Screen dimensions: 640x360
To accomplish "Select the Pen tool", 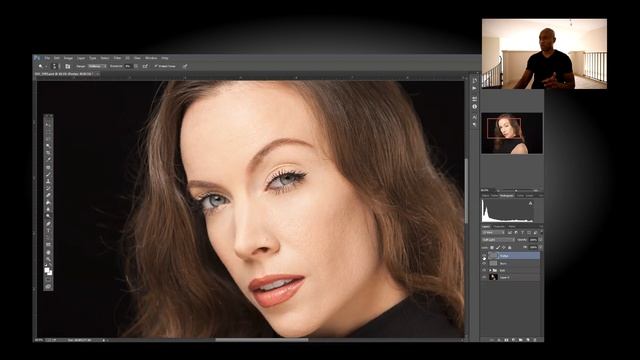I will click(x=48, y=224).
